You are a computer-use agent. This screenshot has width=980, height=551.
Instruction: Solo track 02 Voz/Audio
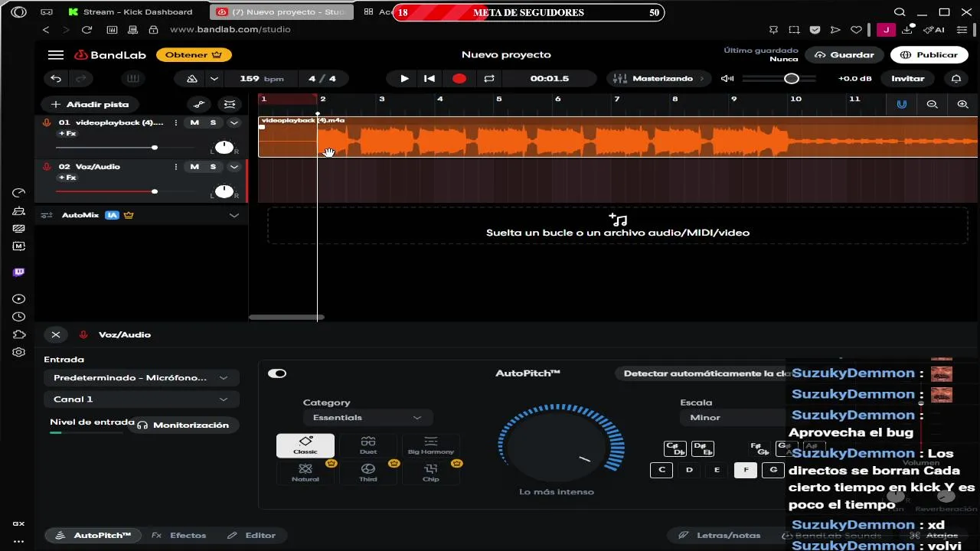[214, 167]
